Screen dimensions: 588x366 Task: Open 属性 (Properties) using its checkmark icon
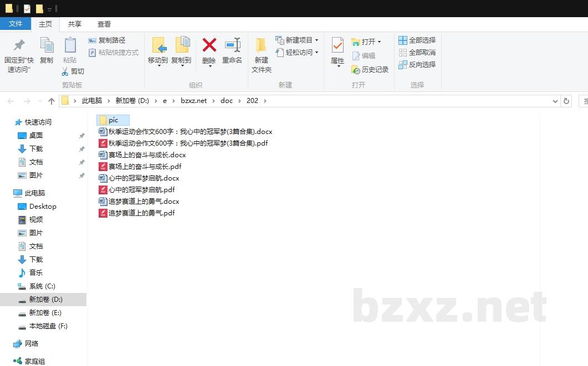338,47
